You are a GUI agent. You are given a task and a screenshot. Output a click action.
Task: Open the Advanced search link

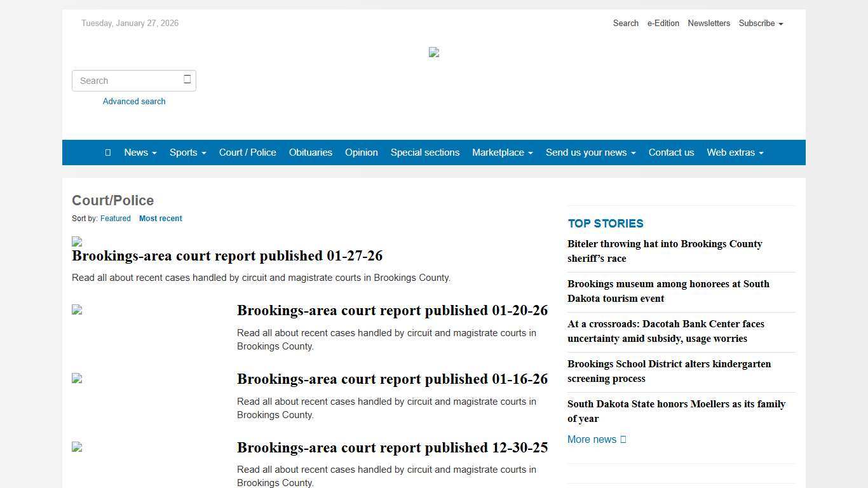(x=134, y=101)
